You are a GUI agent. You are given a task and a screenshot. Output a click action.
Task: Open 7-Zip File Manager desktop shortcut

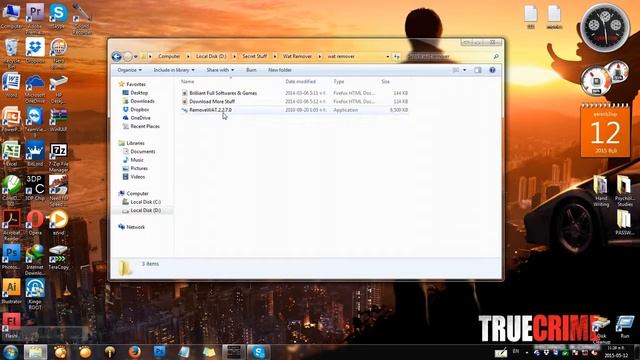coord(58,157)
